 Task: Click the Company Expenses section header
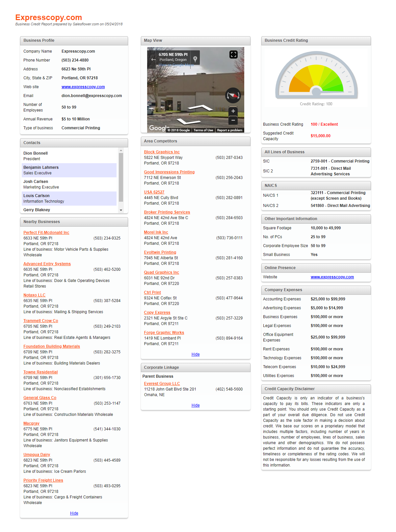[316, 290]
